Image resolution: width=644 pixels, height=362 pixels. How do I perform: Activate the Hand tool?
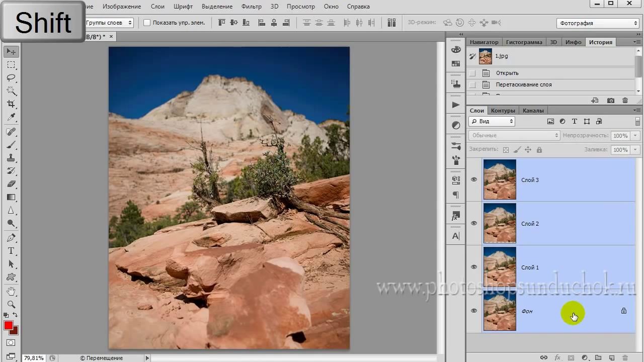coord(11,291)
